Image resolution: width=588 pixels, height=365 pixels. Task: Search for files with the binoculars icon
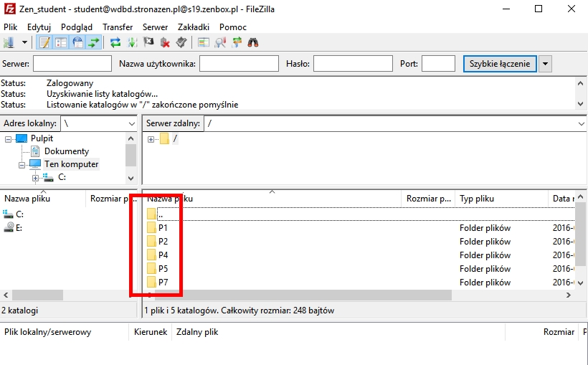click(253, 42)
